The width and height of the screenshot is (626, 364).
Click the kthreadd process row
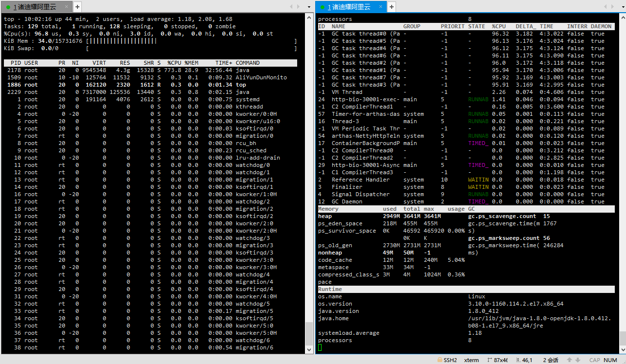[150, 107]
